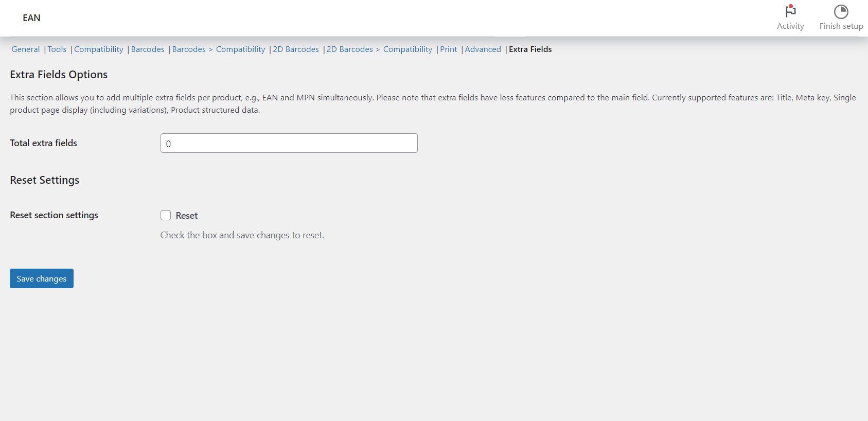Click the Finish setup progress icon
The image size is (868, 421).
tap(841, 11)
